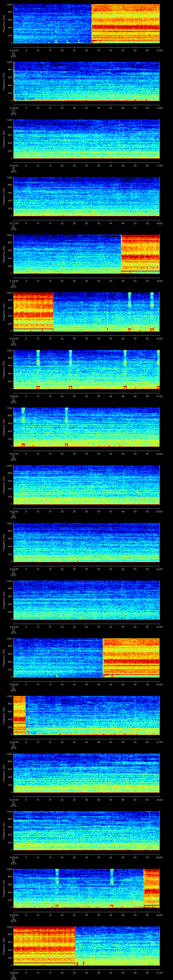
Task: Select the spectrogram panel starting at 6:29:00
Action: [x=87, y=888]
